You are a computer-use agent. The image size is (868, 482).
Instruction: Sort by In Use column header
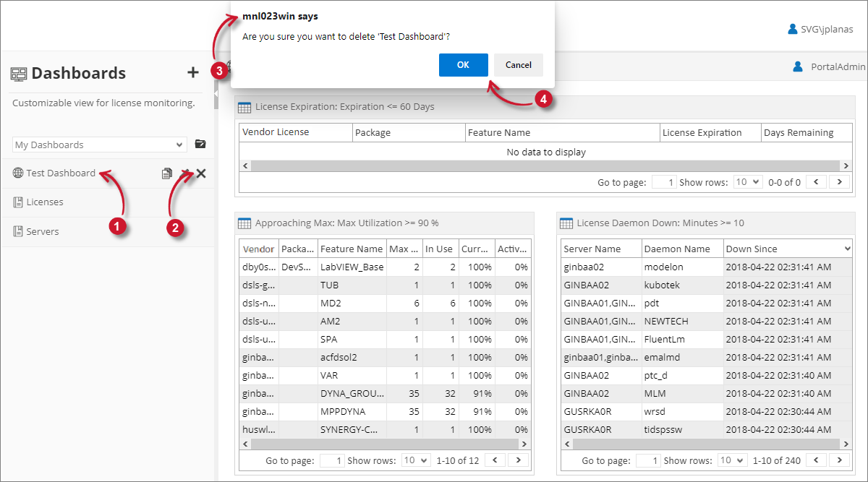click(440, 249)
